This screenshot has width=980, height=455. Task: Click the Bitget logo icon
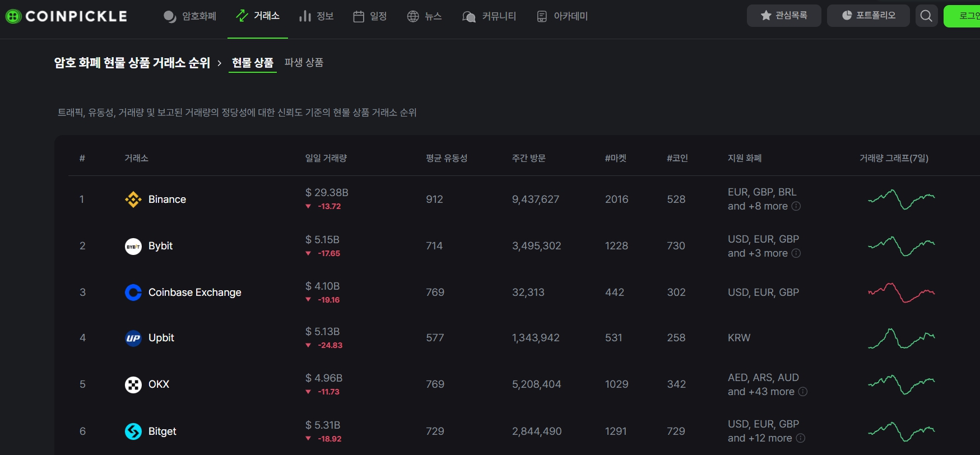pos(133,431)
